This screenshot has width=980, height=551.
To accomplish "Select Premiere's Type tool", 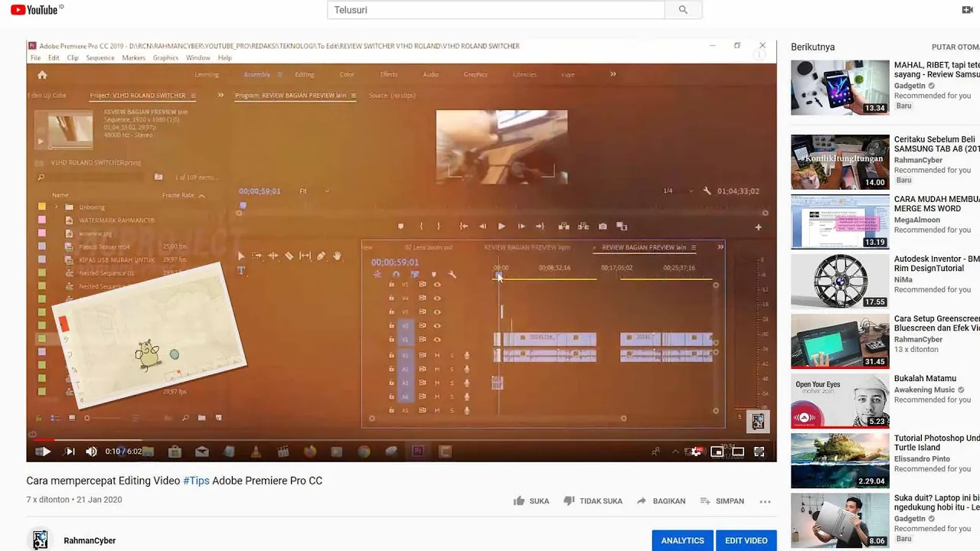I will click(241, 270).
